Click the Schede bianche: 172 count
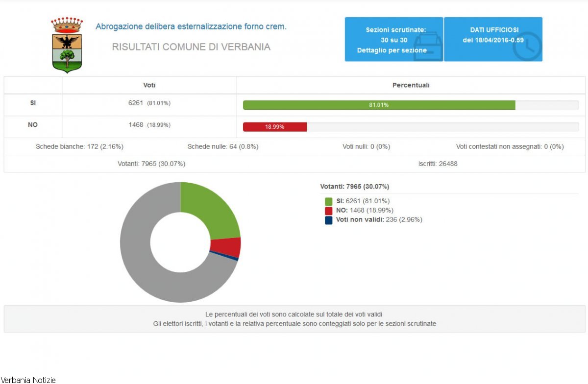Viewport: 588px width, 384px height. click(x=79, y=146)
